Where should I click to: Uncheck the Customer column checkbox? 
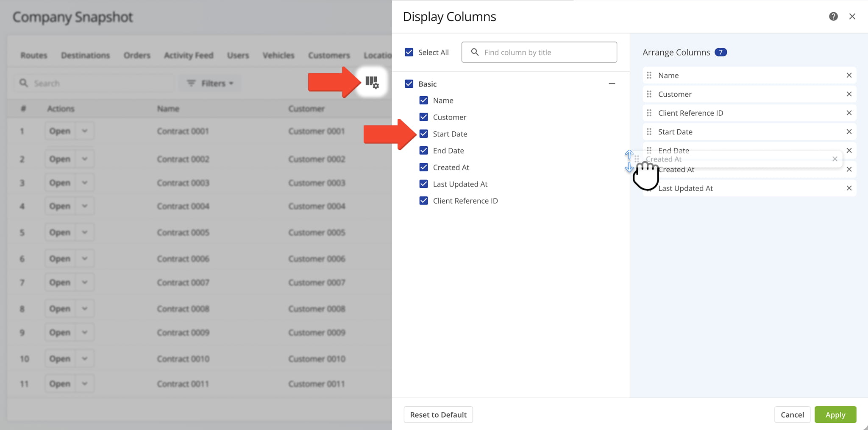point(423,117)
